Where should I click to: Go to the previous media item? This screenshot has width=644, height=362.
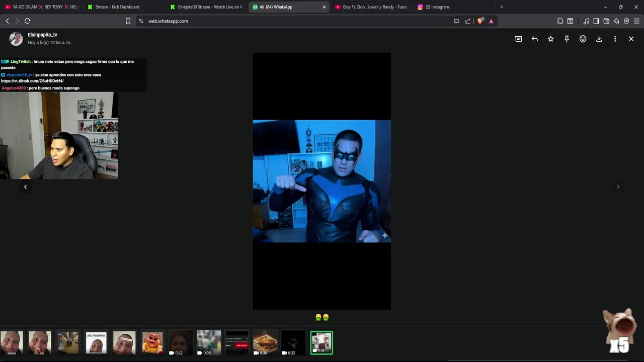click(25, 187)
